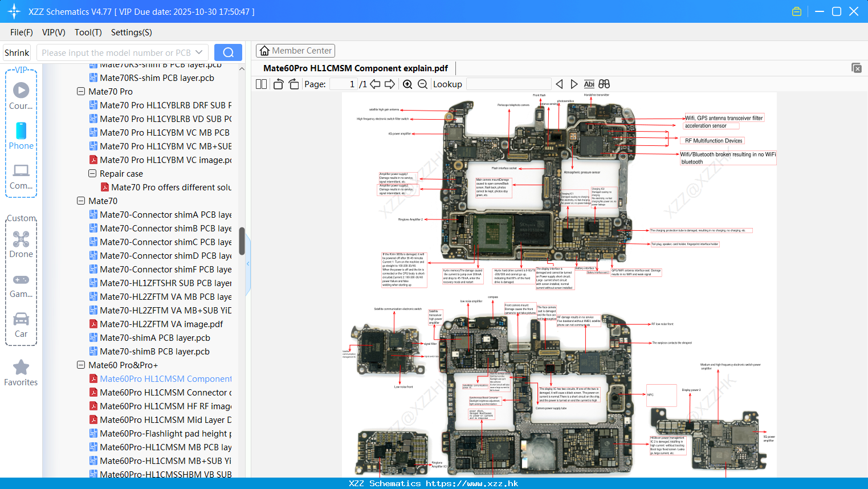Open Mate60Pro HL1CMSM HF RF image
This screenshot has height=489, width=868.
pos(161,406)
